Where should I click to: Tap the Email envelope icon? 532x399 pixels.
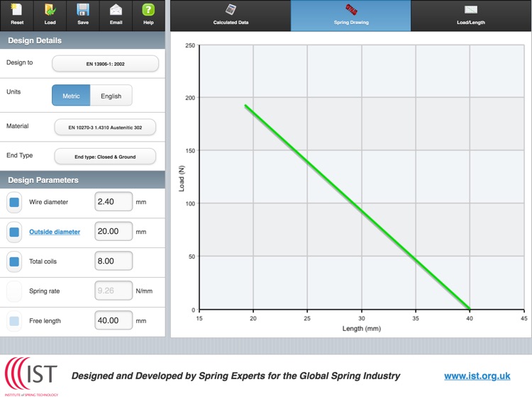coord(116,11)
